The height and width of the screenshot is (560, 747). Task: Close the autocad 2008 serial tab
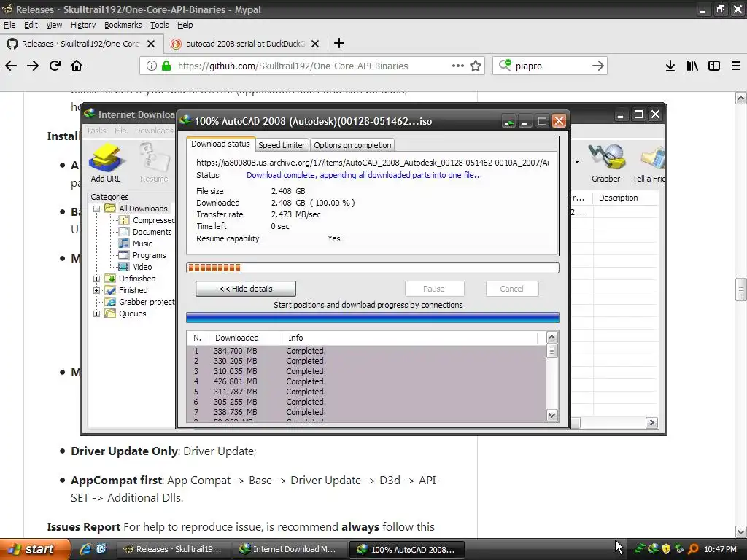click(x=315, y=44)
